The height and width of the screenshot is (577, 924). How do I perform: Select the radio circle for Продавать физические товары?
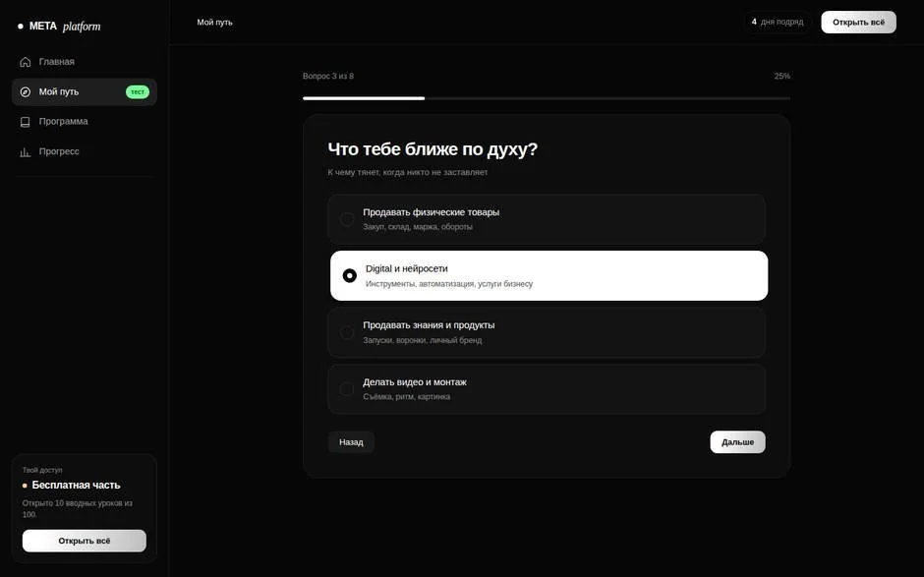click(x=346, y=219)
